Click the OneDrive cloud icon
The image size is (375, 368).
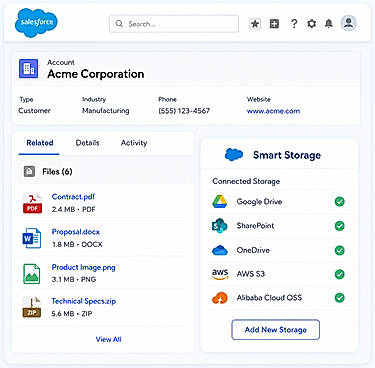click(x=220, y=250)
